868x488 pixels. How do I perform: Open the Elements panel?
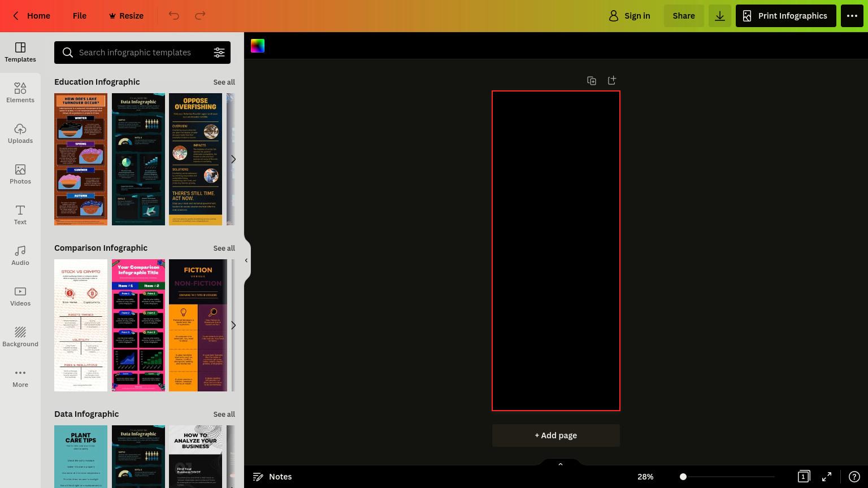[x=20, y=93]
